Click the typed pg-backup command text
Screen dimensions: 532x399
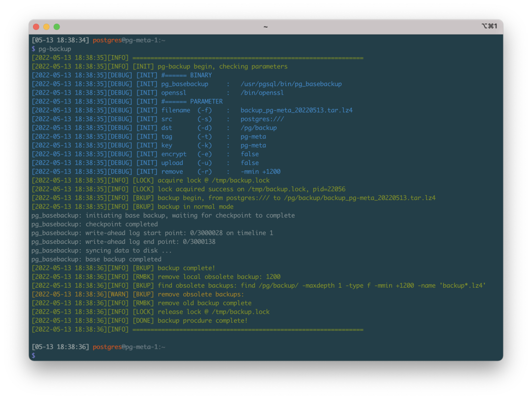pos(55,49)
